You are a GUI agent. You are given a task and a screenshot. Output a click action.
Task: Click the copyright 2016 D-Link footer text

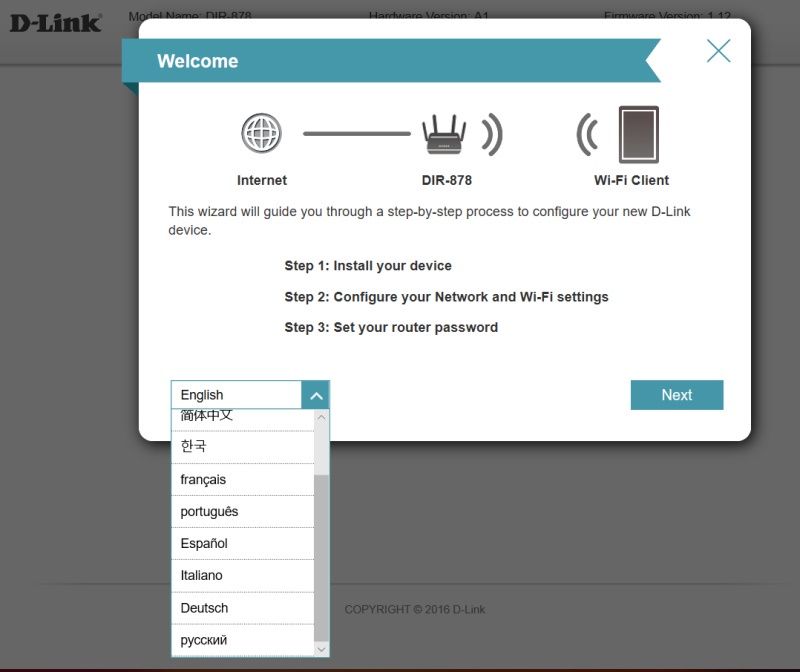pyautogui.click(x=415, y=609)
